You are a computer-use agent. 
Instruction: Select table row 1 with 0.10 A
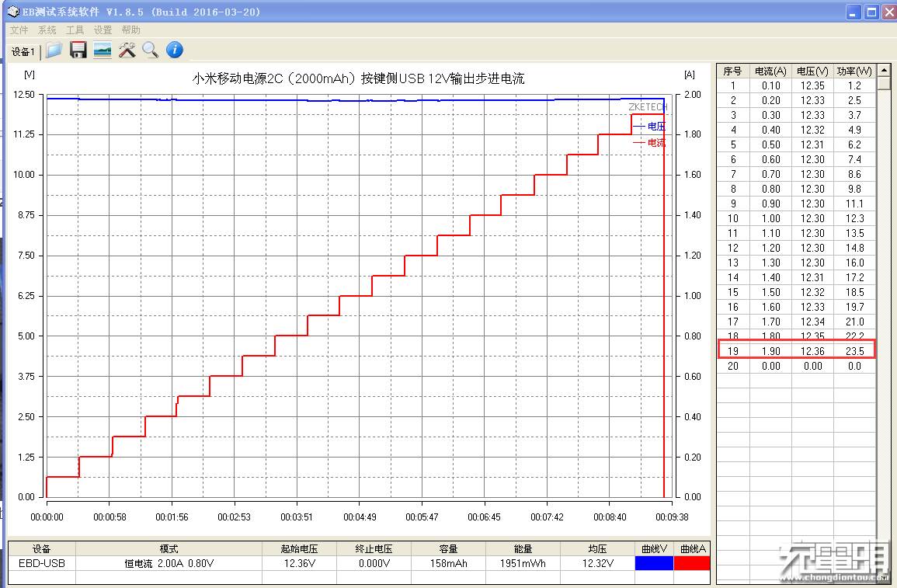(x=796, y=85)
